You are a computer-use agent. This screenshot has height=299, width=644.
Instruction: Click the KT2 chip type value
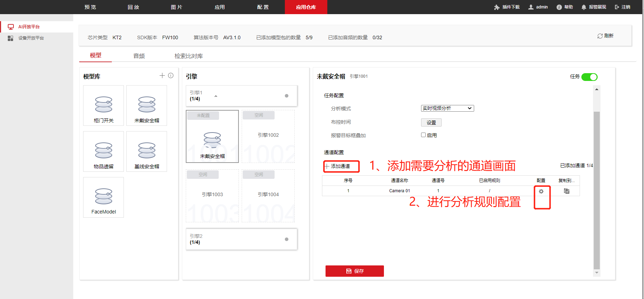(x=117, y=37)
